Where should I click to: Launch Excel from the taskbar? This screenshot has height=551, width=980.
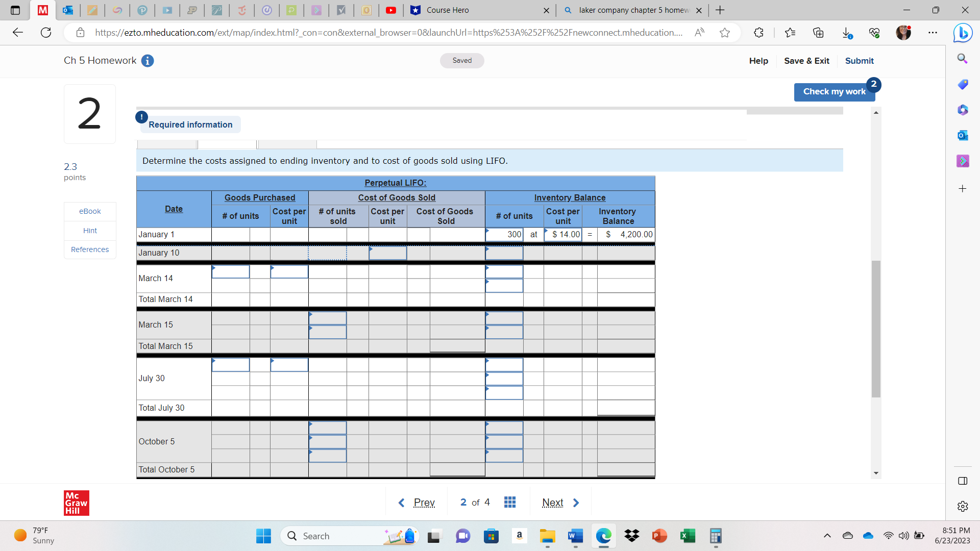click(688, 536)
